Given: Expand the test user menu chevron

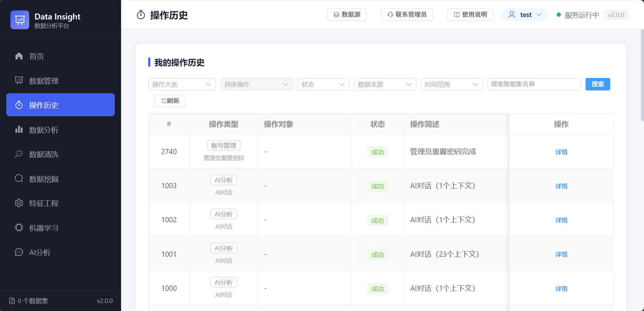Looking at the screenshot, I should [539, 15].
